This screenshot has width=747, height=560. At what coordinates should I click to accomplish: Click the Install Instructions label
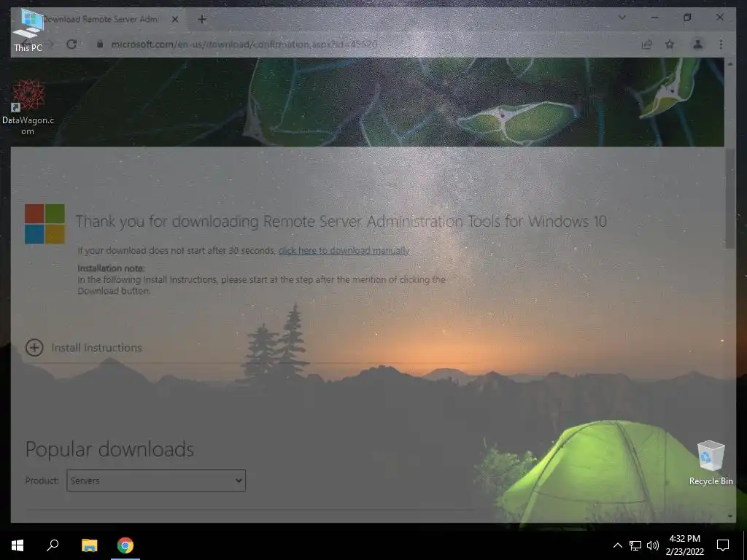tap(97, 348)
